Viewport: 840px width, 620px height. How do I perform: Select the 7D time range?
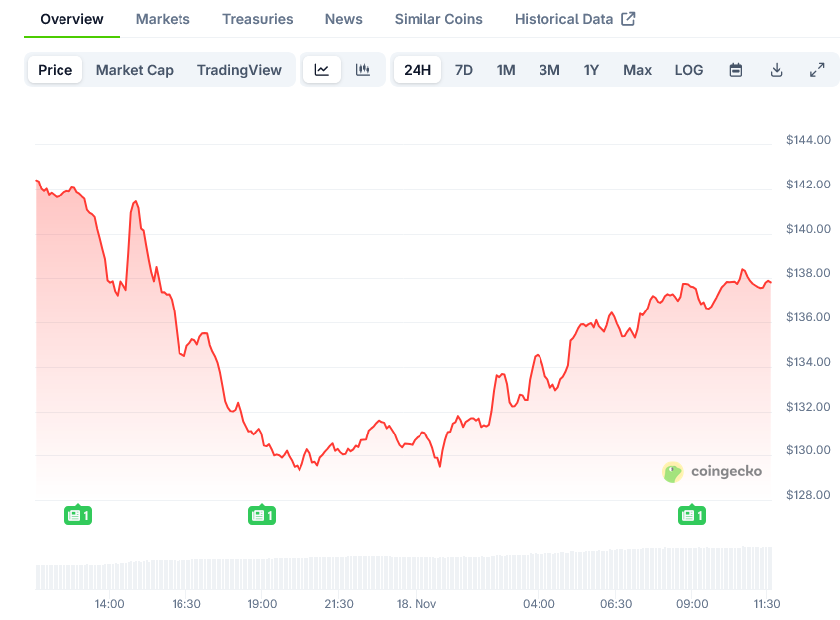tap(463, 70)
